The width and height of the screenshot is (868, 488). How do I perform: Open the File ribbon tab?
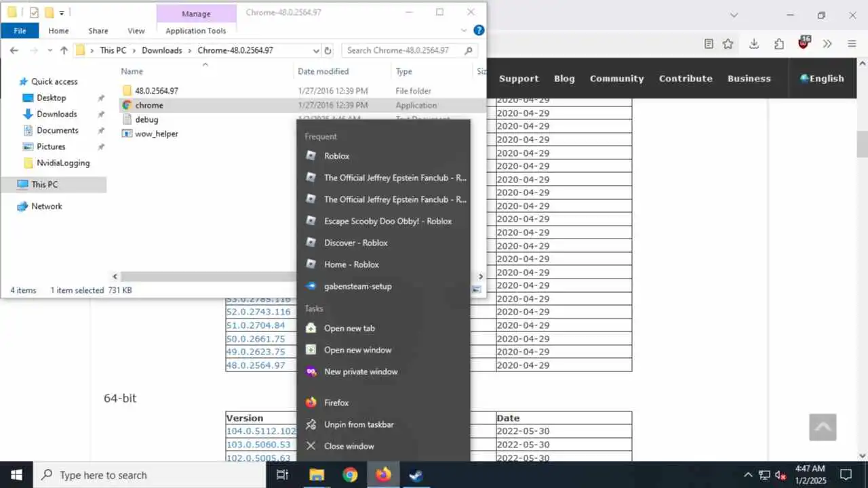point(20,30)
